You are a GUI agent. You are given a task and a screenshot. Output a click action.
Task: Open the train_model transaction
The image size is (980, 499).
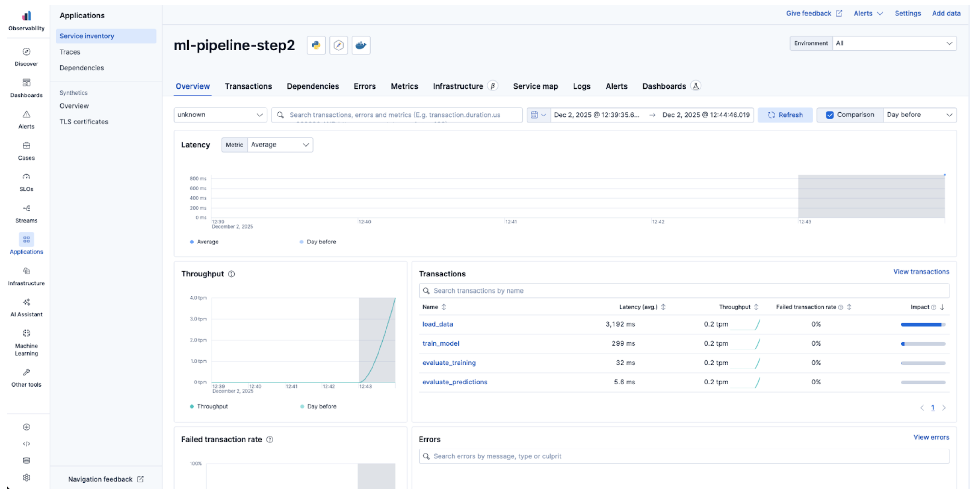pyautogui.click(x=440, y=344)
